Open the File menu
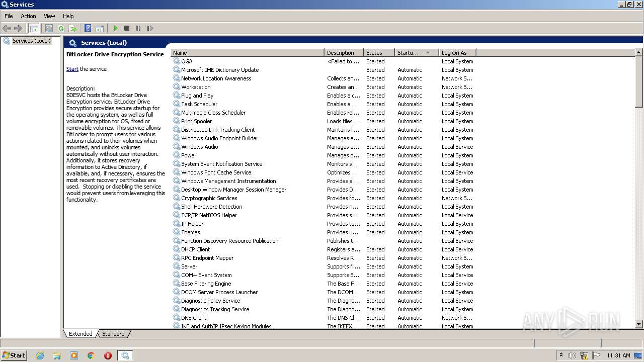Image resolution: width=644 pixels, height=362 pixels. (x=9, y=16)
